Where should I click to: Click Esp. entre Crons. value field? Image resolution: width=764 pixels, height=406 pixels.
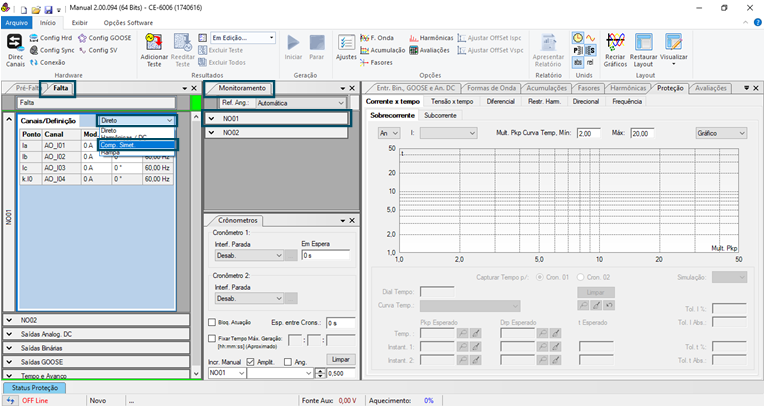click(341, 323)
